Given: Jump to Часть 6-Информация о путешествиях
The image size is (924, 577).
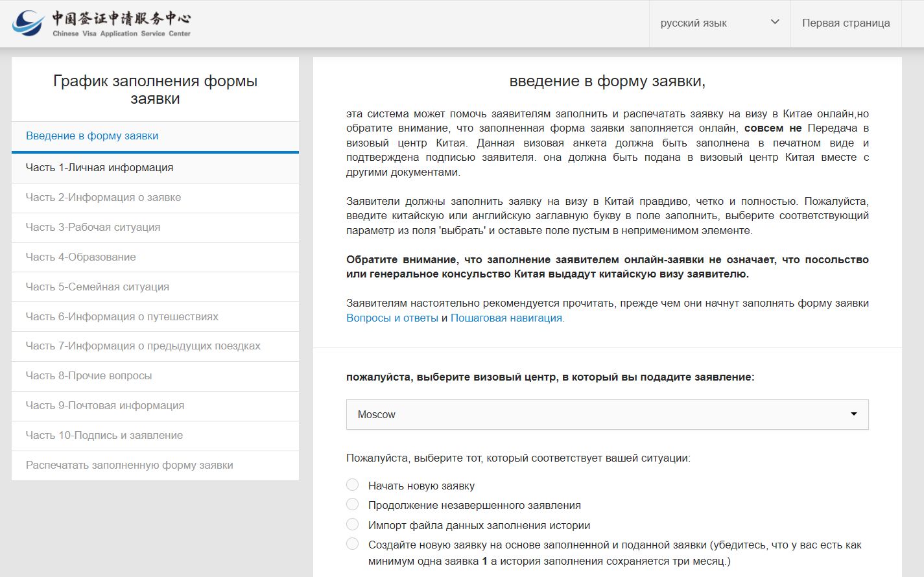Looking at the screenshot, I should [122, 317].
